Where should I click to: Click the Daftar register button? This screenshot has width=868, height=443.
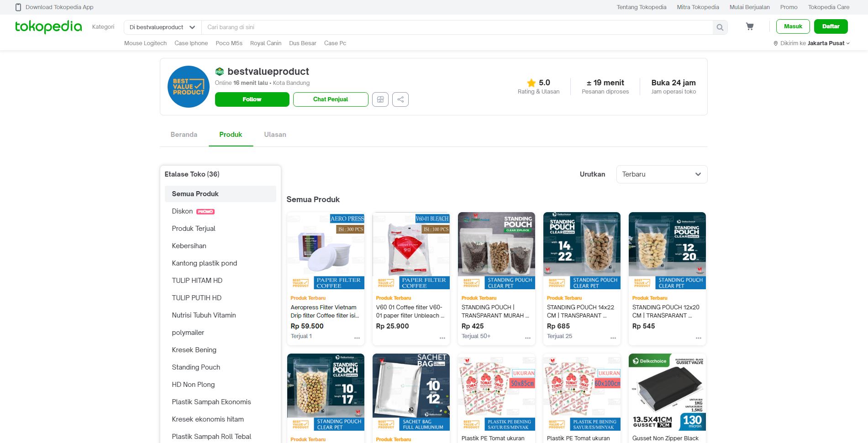coord(831,26)
